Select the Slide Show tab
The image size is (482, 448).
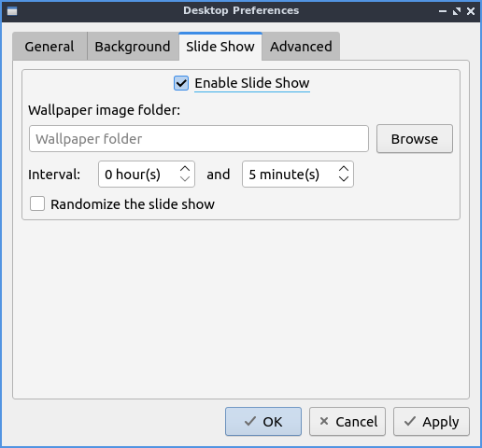click(x=220, y=47)
